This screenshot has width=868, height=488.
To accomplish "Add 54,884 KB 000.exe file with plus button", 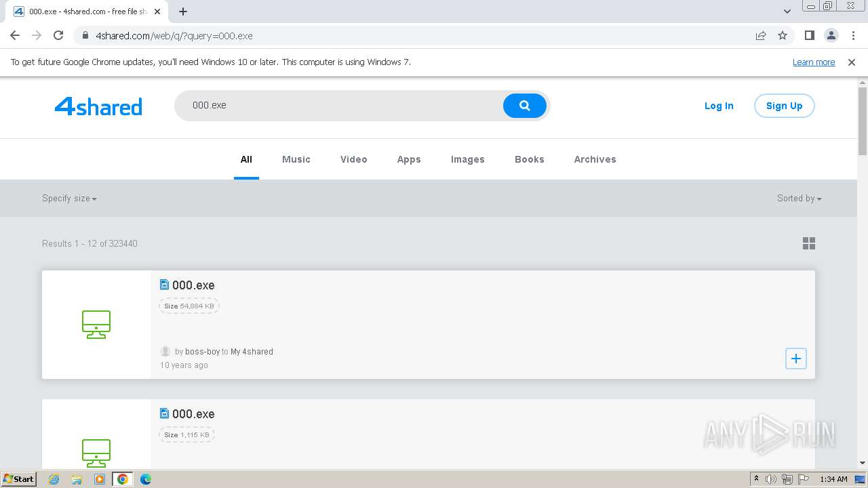I will 796,359.
